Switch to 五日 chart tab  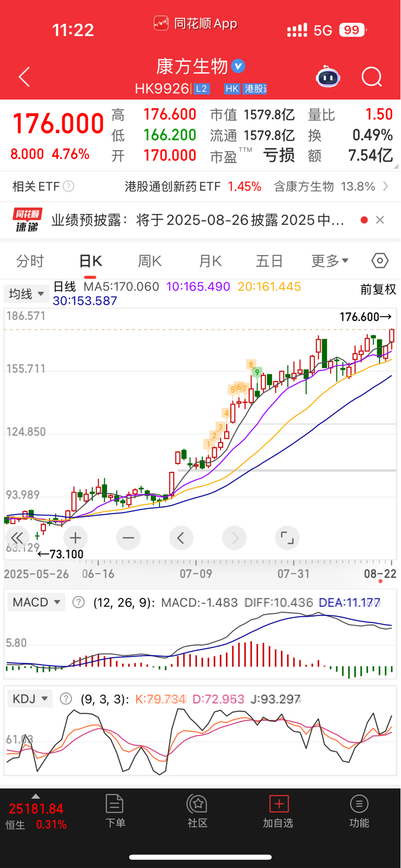click(x=270, y=261)
